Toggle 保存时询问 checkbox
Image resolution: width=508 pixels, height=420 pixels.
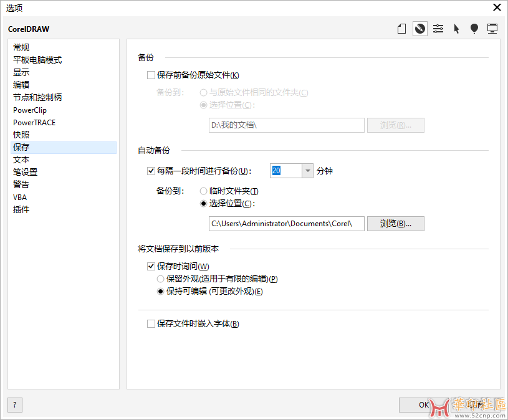pyautogui.click(x=151, y=266)
